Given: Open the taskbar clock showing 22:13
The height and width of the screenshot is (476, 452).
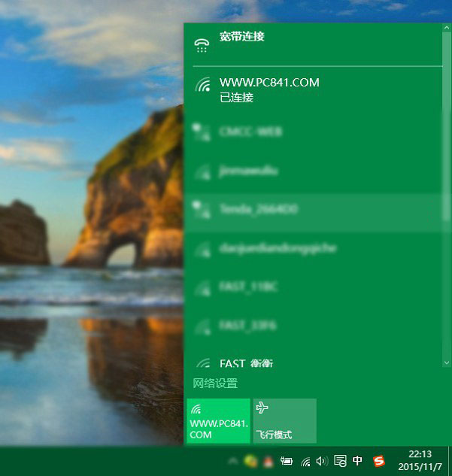Looking at the screenshot, I should pos(420,460).
